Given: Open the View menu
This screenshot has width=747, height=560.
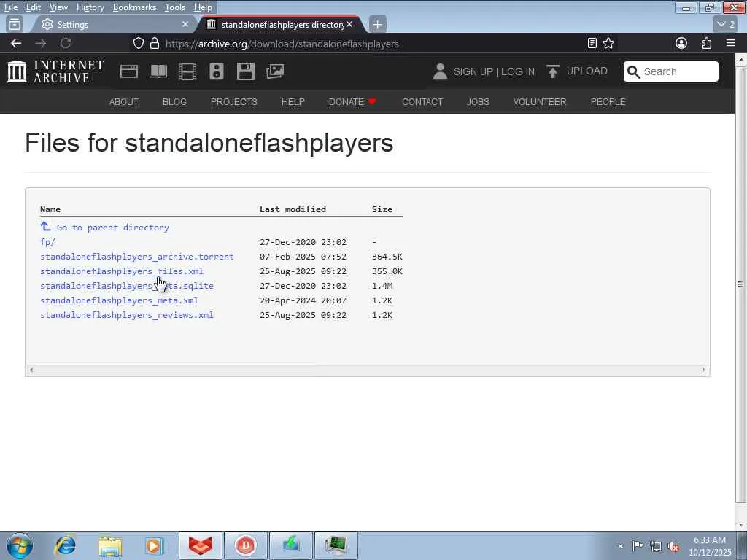Looking at the screenshot, I should tap(58, 7).
